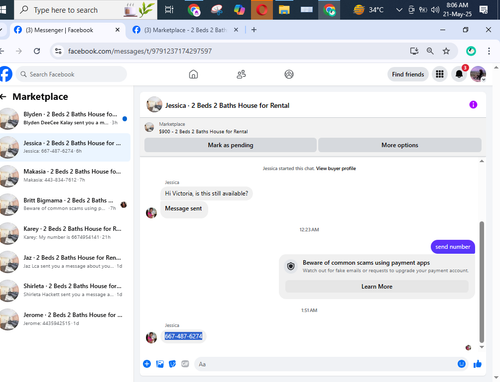500x382 pixels.
Task: Click the Facebook logo
Action: 6,74
